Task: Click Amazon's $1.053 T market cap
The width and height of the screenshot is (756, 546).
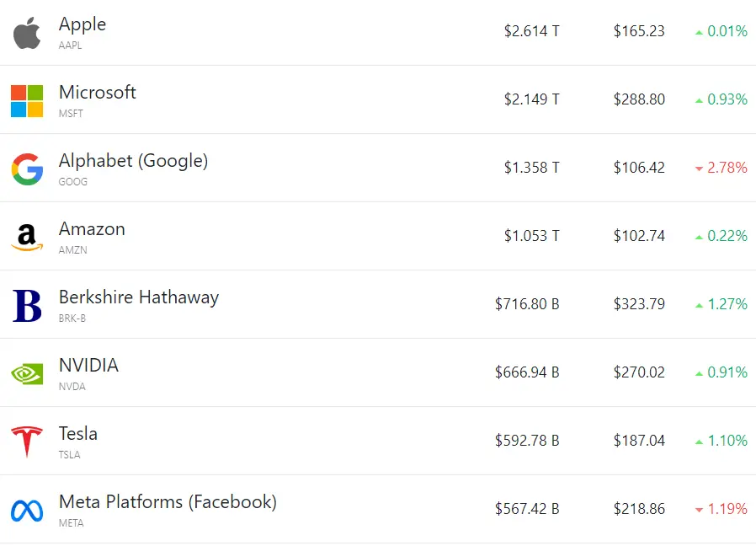Action: point(532,236)
